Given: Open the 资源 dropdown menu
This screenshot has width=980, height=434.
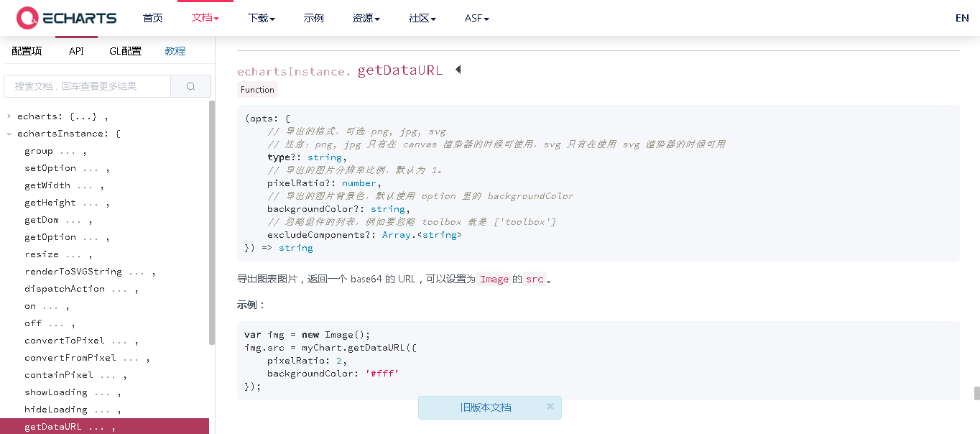Looking at the screenshot, I should click(366, 18).
